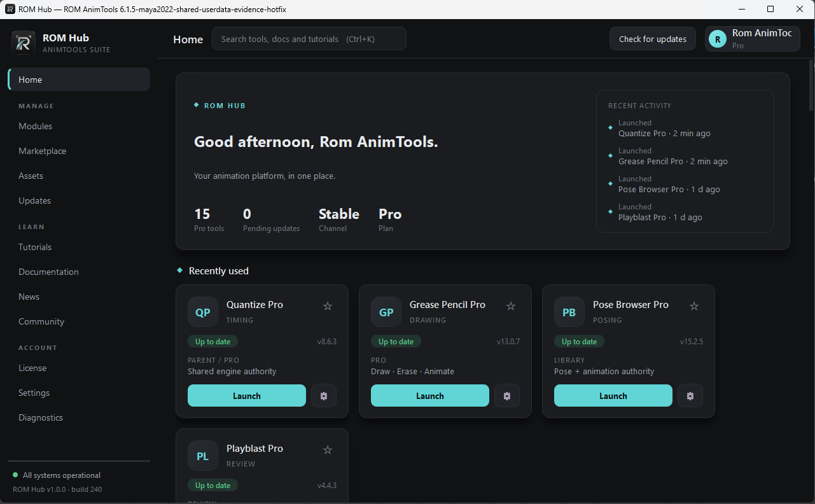Image resolution: width=815 pixels, height=504 pixels.
Task: Click the ROM Hub logo icon in sidebar
Action: (x=24, y=43)
